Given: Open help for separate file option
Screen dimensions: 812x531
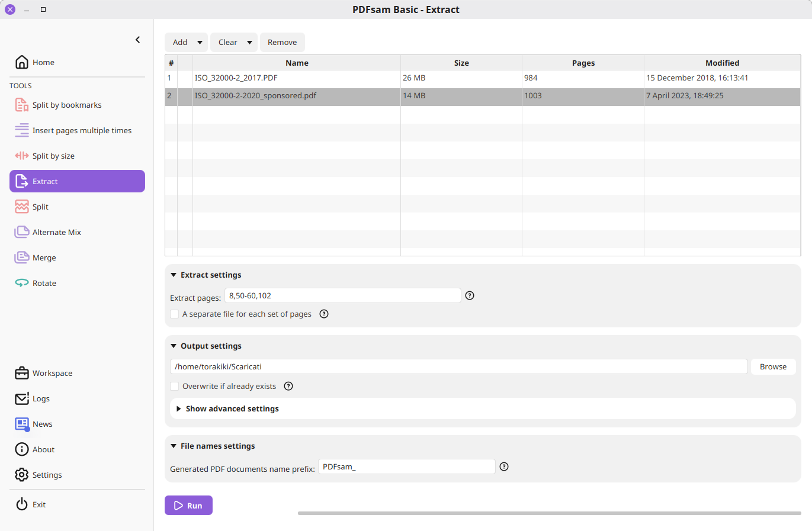Looking at the screenshot, I should pyautogui.click(x=324, y=314).
